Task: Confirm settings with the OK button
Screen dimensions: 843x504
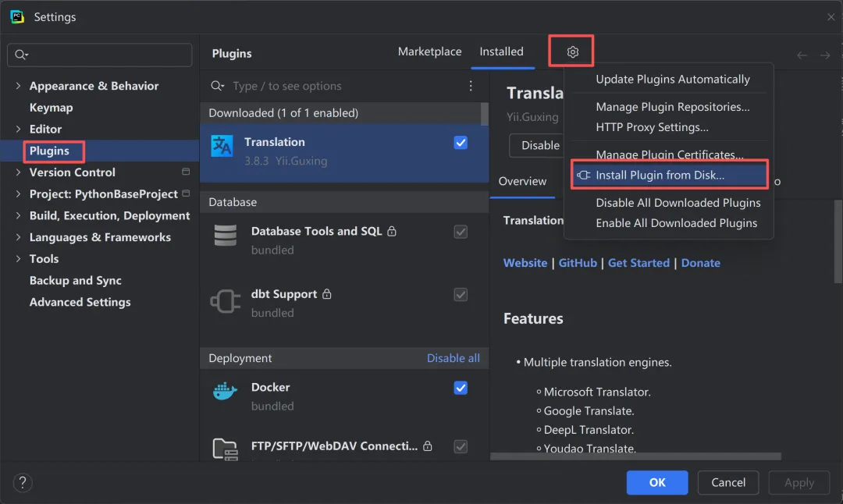Action: [657, 482]
